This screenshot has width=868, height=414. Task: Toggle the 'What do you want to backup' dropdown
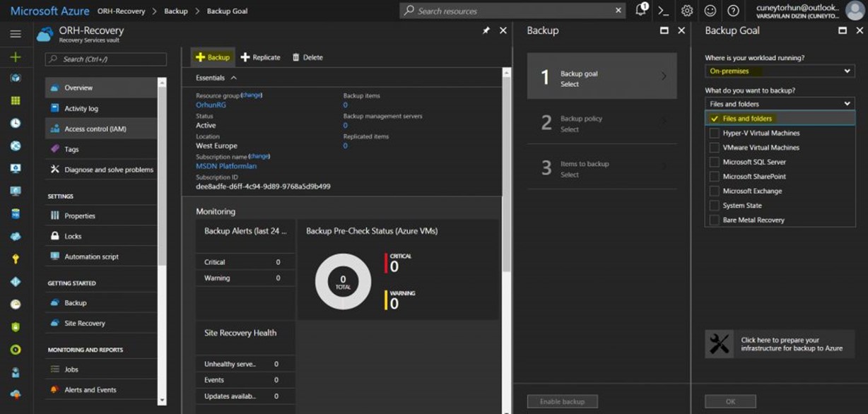pyautogui.click(x=780, y=104)
